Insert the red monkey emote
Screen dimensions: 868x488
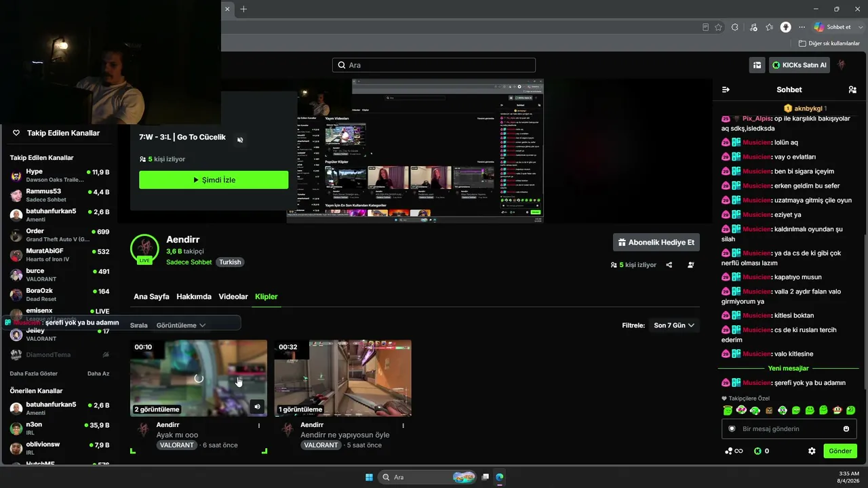pyautogui.click(x=837, y=410)
